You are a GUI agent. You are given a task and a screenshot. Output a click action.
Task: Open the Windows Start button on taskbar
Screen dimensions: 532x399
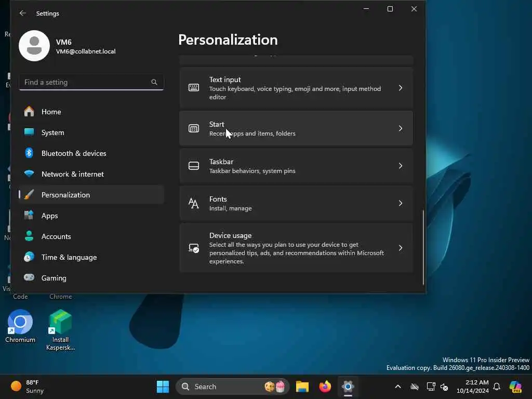click(163, 387)
